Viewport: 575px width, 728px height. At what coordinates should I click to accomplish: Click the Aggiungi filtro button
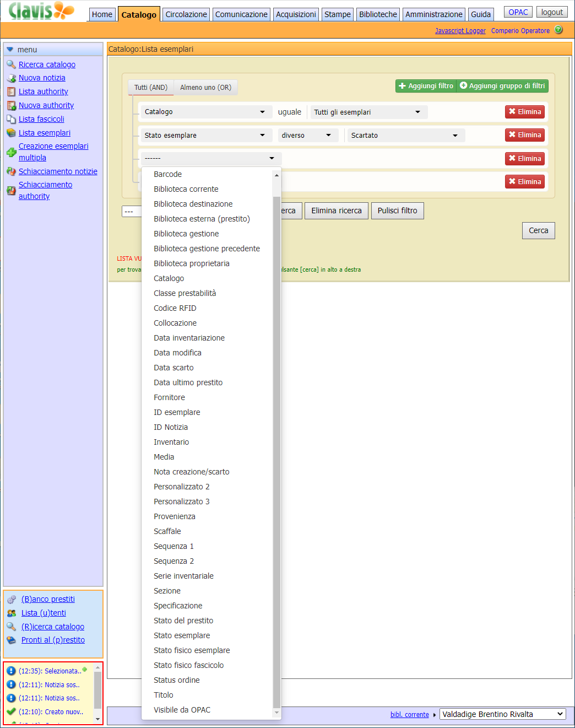pyautogui.click(x=426, y=86)
